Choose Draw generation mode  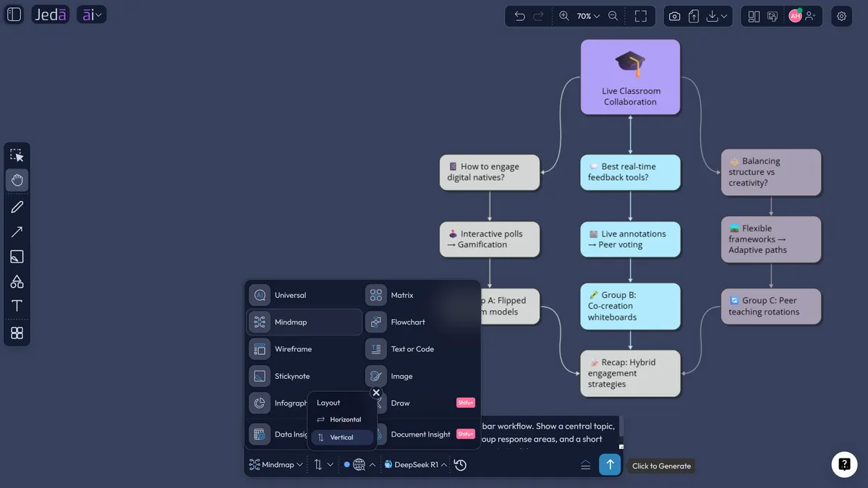(x=421, y=403)
